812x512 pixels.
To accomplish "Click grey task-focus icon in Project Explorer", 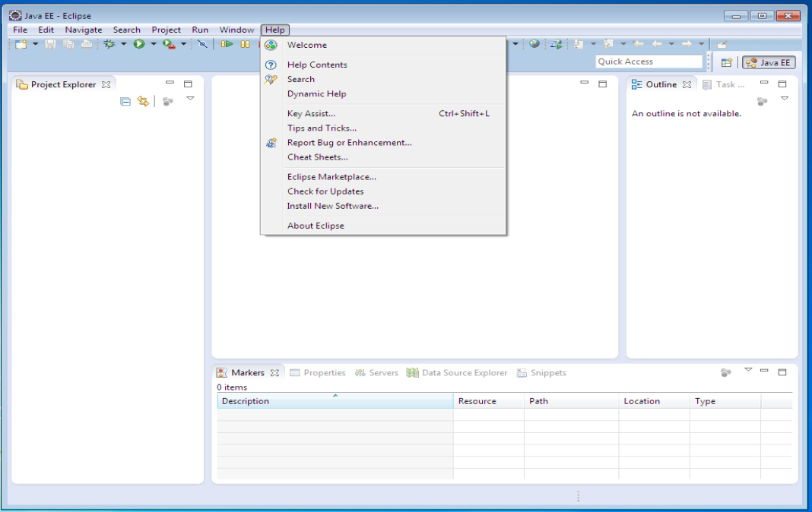I will (x=168, y=101).
